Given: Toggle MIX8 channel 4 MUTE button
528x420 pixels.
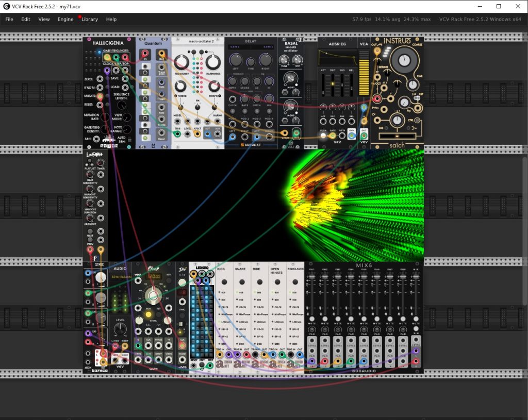Looking at the screenshot, I should (x=351, y=318).
